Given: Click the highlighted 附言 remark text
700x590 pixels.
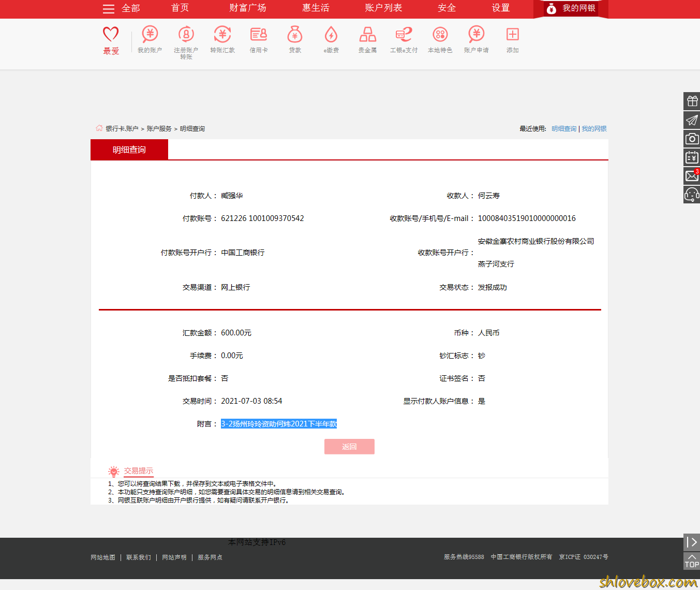Looking at the screenshot, I should tap(279, 424).
